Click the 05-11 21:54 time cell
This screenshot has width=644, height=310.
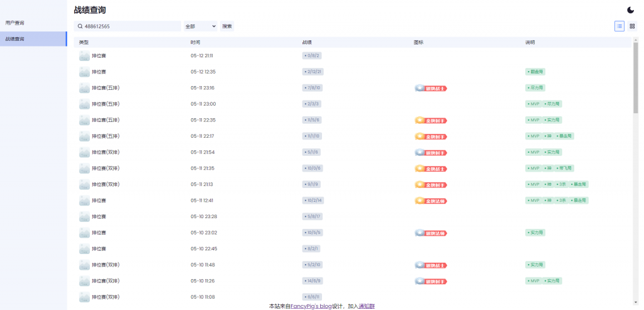point(203,152)
